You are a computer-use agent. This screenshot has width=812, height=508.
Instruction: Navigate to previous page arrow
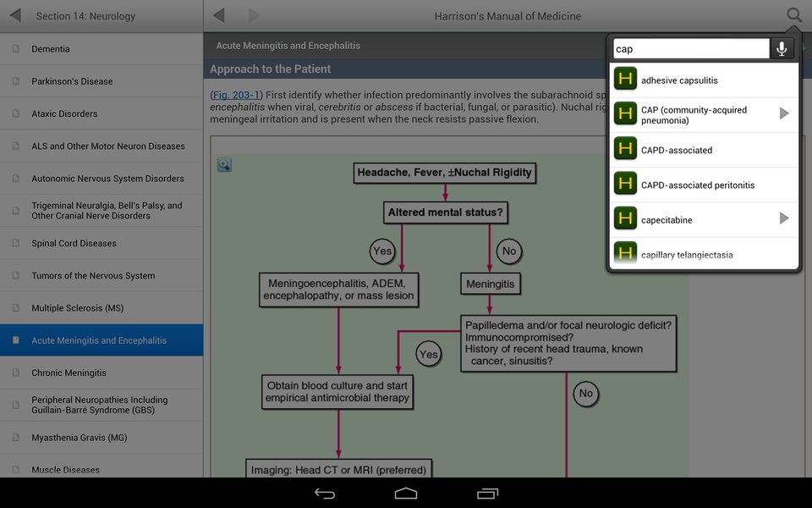pyautogui.click(x=219, y=15)
